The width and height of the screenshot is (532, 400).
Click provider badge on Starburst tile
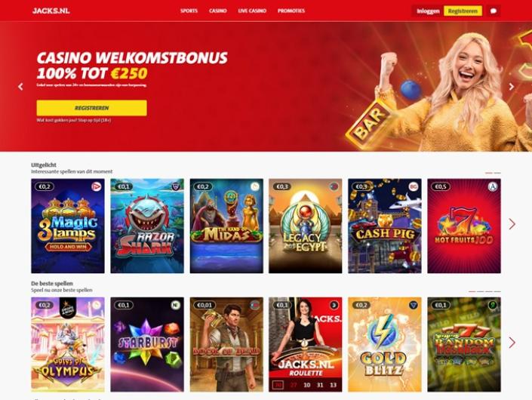pyautogui.click(x=175, y=305)
